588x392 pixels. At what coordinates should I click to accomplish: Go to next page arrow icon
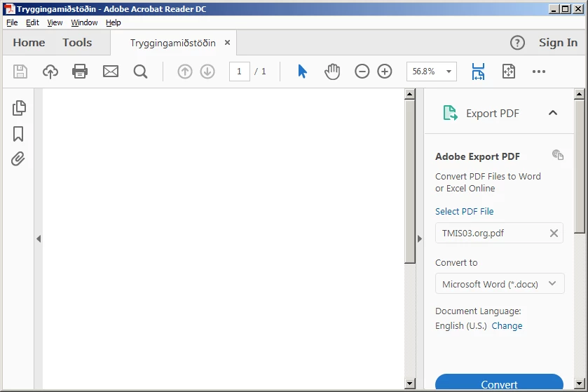207,72
